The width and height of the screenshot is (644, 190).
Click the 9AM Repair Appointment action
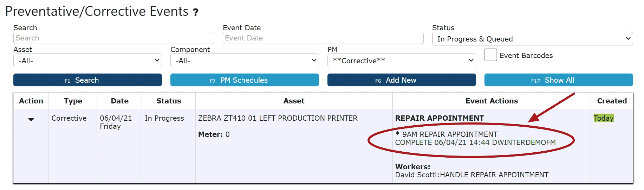pyautogui.click(x=450, y=134)
